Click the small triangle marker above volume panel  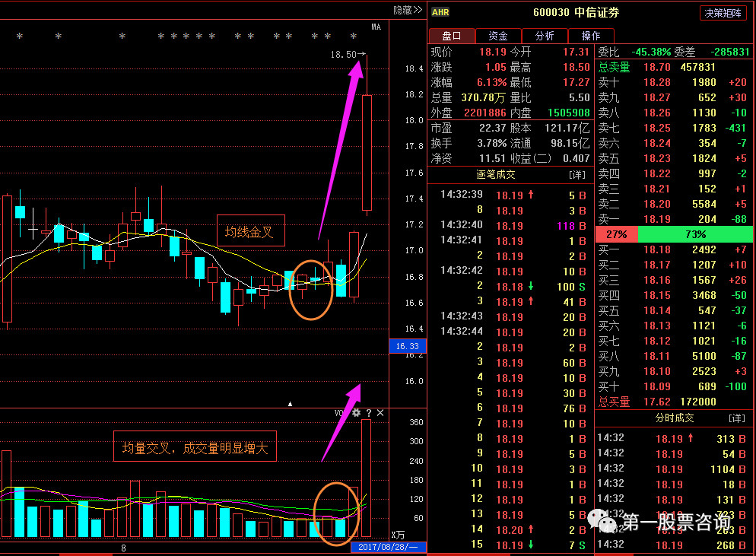(290, 404)
